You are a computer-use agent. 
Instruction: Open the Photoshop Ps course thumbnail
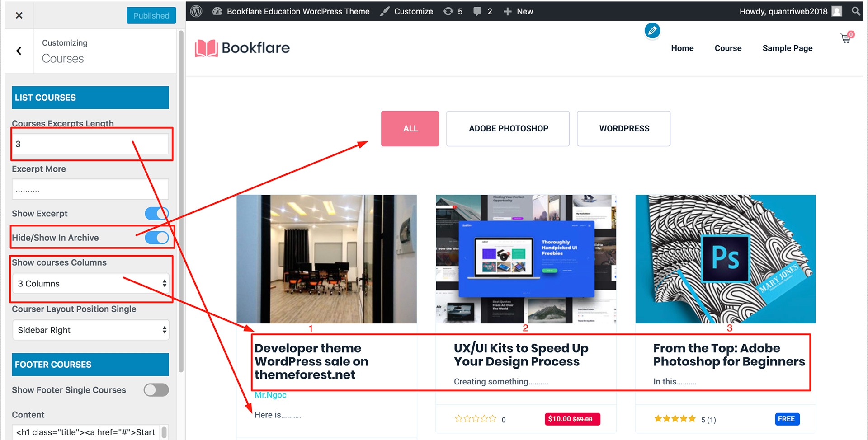click(725, 259)
